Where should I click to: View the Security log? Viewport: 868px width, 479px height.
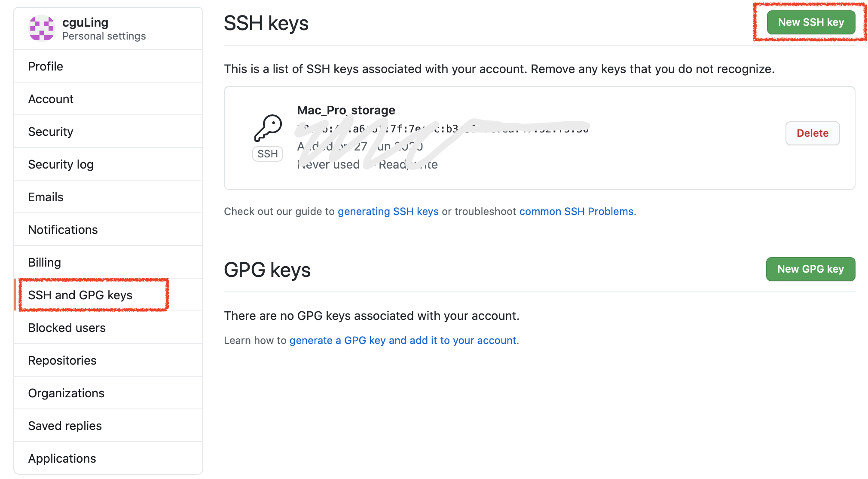[108, 164]
